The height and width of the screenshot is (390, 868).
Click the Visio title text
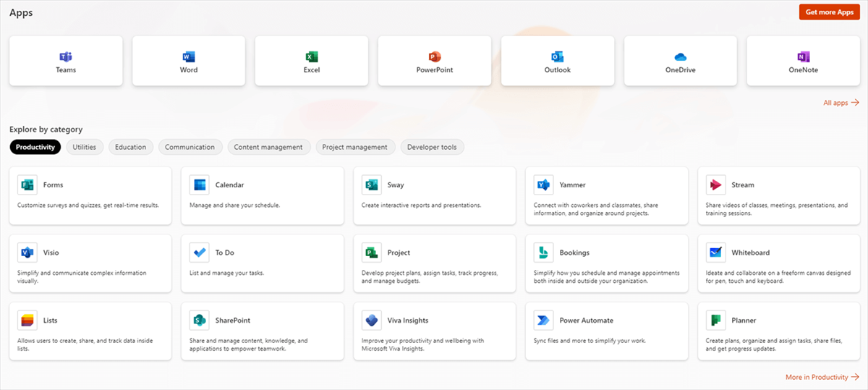tap(51, 253)
